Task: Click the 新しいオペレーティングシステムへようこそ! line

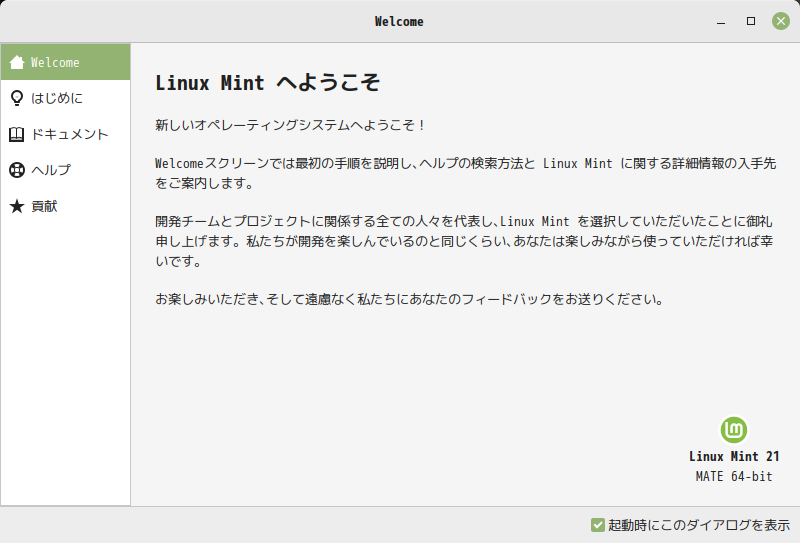Action: (290, 125)
